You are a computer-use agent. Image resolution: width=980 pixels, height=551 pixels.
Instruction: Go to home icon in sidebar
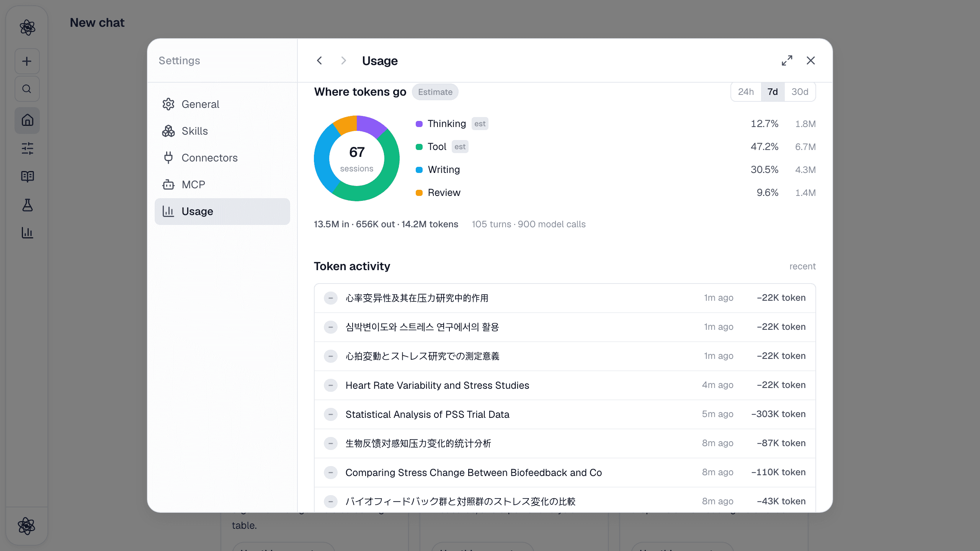[27, 120]
